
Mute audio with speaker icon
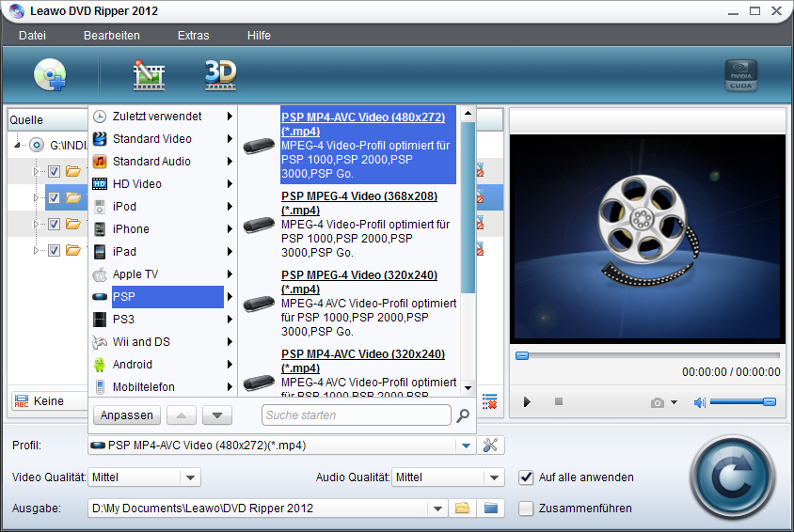(x=699, y=402)
